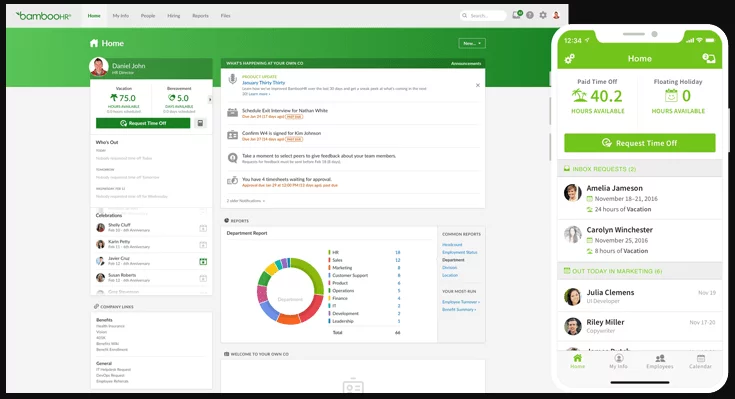Screen dimensions: 735x399
Task: Open the Home menu item
Action: tap(94, 15)
